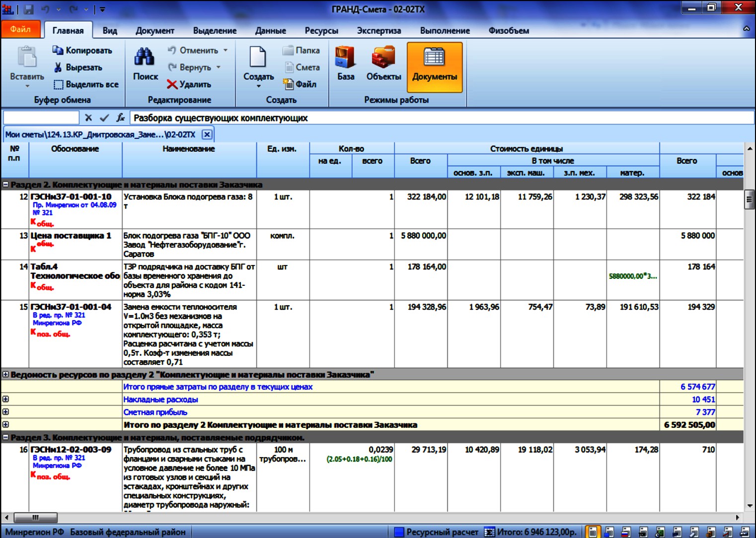Click the sigma icon beside Итого in the status bar
The height and width of the screenshot is (538, 756).
(x=489, y=532)
